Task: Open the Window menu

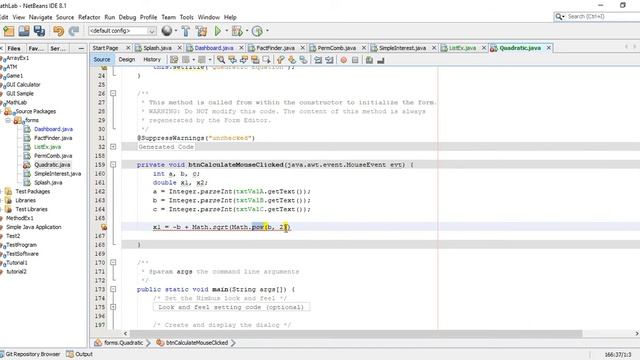Action: pos(209,17)
